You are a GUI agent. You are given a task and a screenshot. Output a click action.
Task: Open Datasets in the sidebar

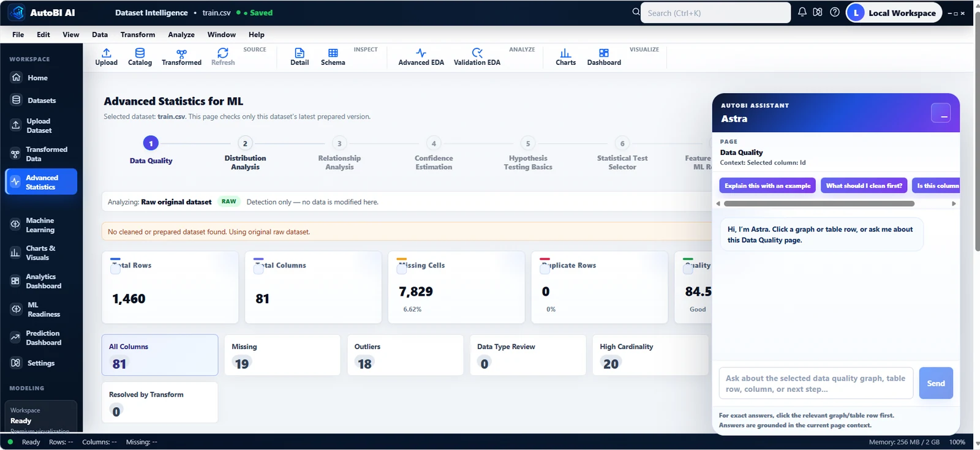pos(41,100)
